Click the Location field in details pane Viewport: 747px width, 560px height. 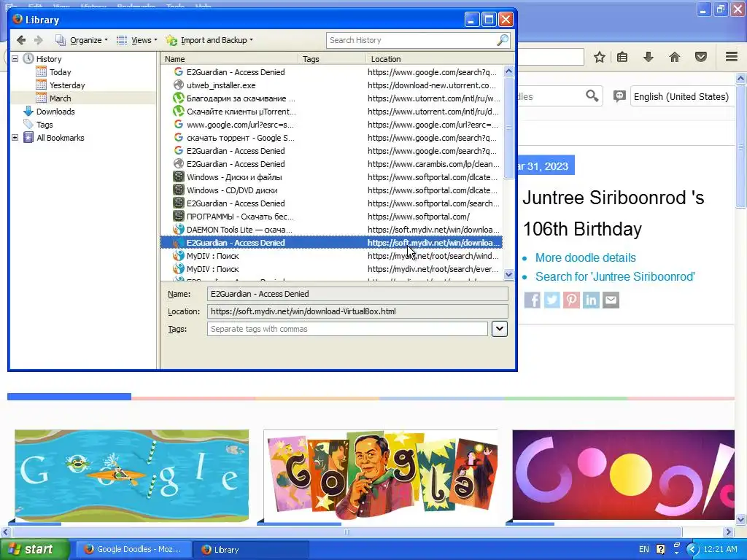pyautogui.click(x=357, y=311)
